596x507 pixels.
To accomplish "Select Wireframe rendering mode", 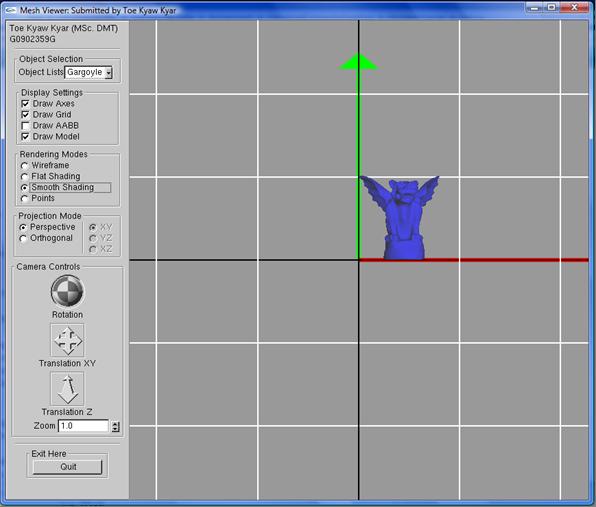I will (x=25, y=166).
